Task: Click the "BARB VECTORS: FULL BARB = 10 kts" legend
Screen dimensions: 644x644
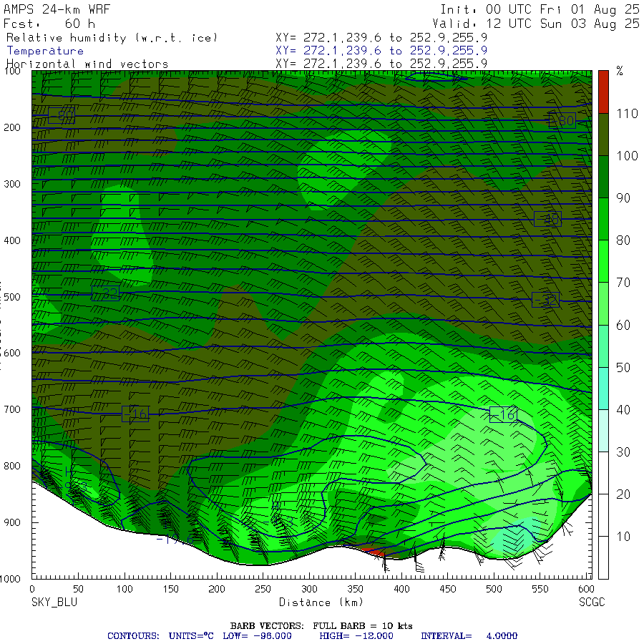Action: tap(321, 626)
